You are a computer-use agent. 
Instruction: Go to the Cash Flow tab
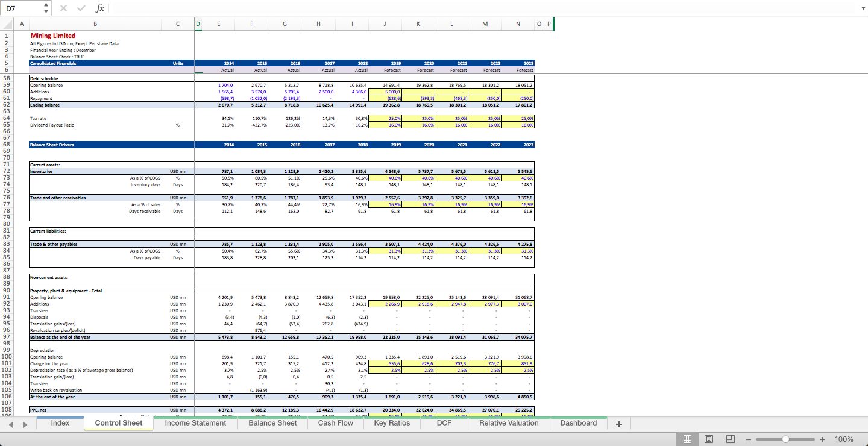[336, 423]
